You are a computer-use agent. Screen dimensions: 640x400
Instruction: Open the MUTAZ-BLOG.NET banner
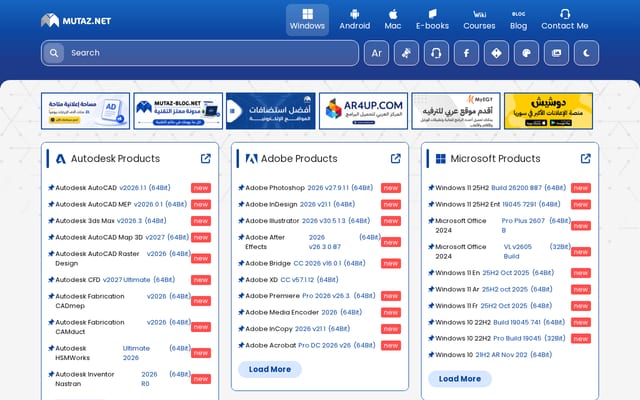click(x=178, y=111)
